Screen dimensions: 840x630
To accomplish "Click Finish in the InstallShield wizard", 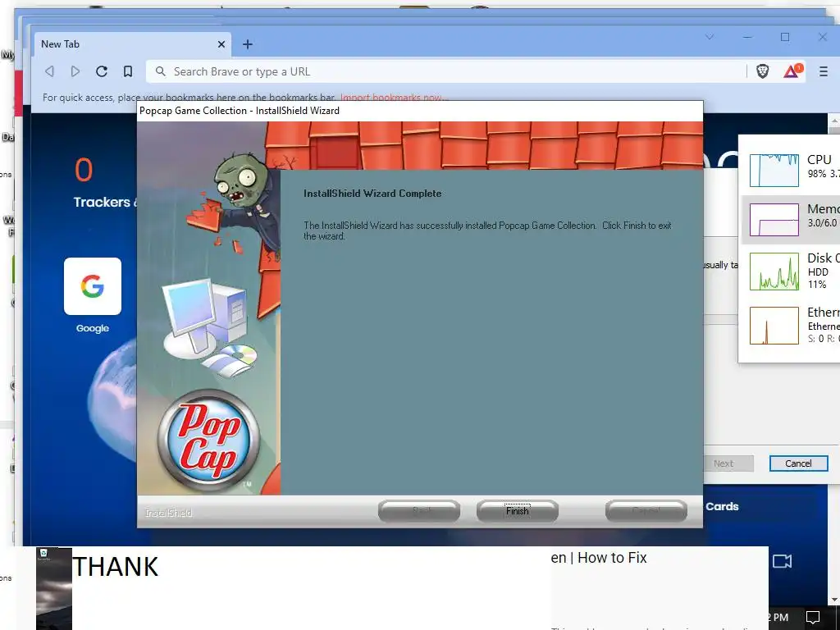I will [517, 511].
